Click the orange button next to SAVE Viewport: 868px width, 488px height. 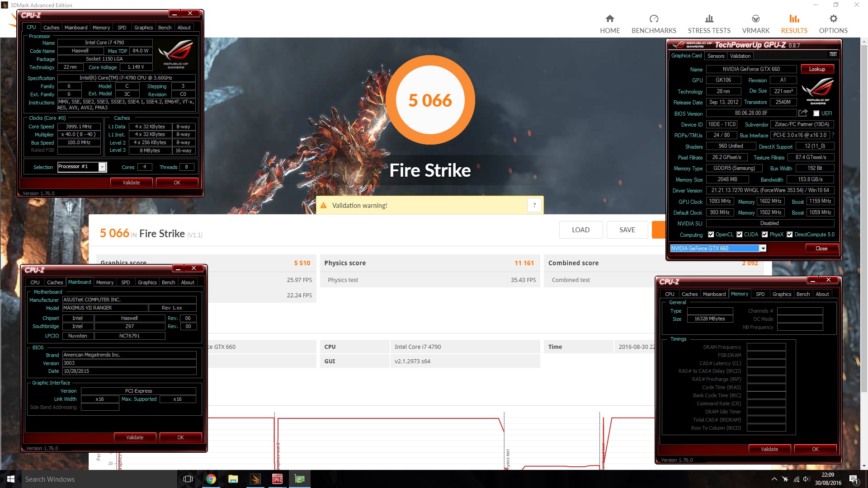[659, 230]
